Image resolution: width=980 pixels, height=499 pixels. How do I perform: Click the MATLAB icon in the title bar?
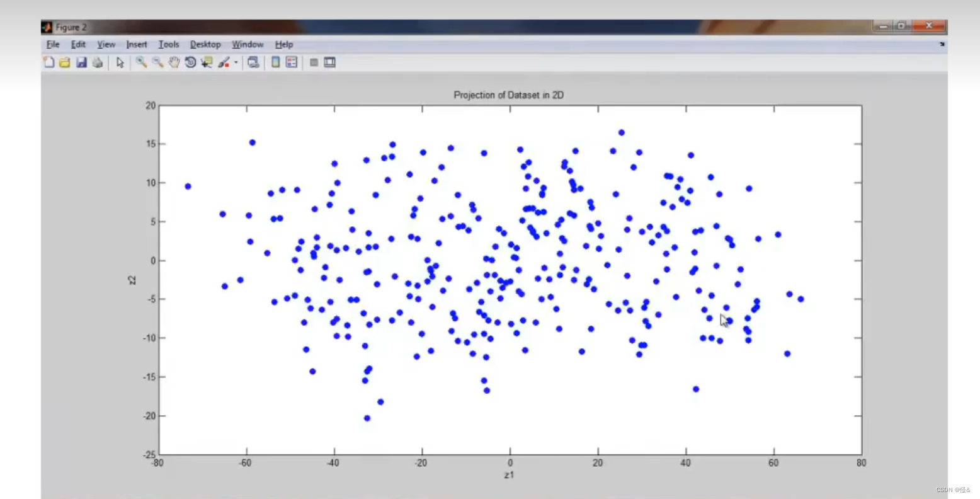tap(47, 27)
